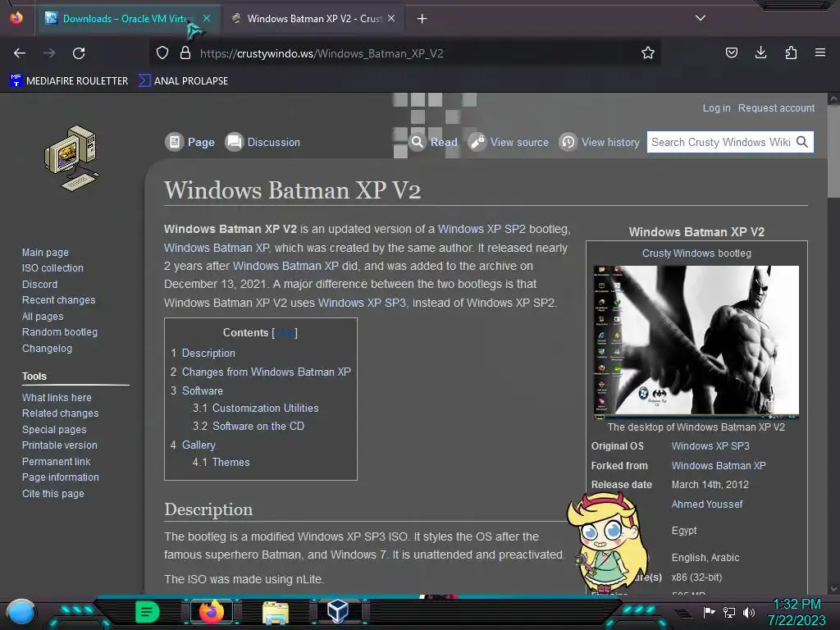Viewport: 840px width, 630px height.
Task: Open Recent changes in the sidebar
Action: (59, 300)
